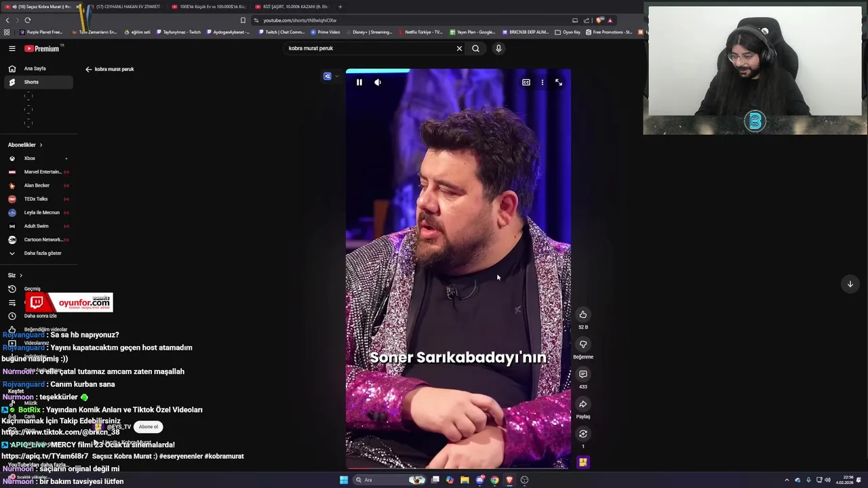Expand the Siz section chevron
The width and height of the screenshot is (868, 488).
[21, 275]
